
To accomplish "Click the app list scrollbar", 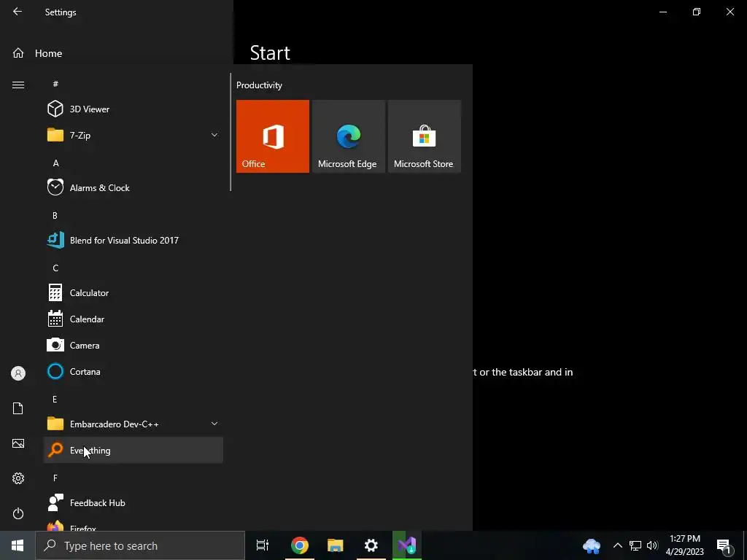I will click(231, 132).
